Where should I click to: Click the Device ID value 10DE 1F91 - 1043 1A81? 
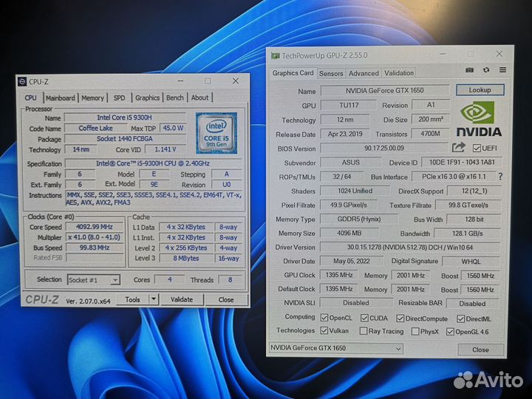point(462,162)
